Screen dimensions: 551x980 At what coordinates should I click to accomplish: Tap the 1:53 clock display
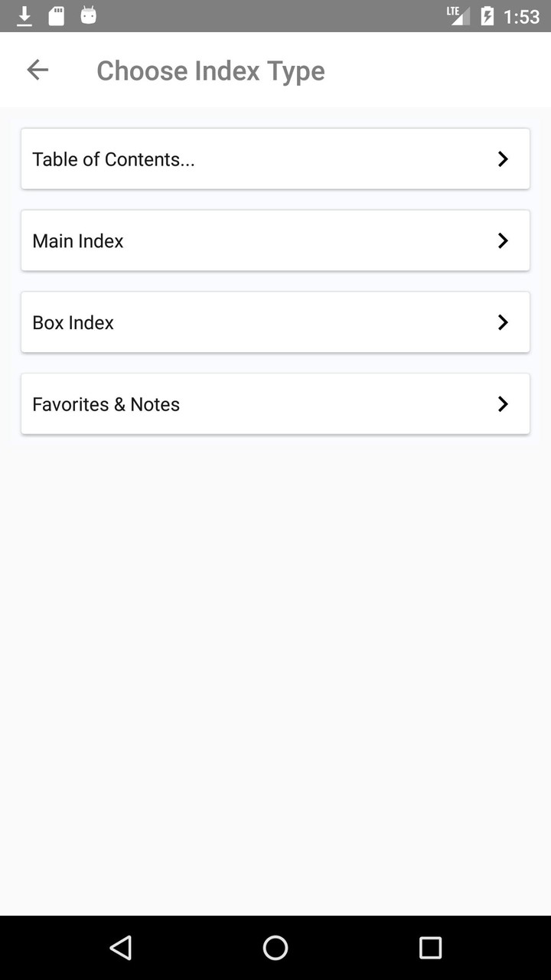pos(522,17)
